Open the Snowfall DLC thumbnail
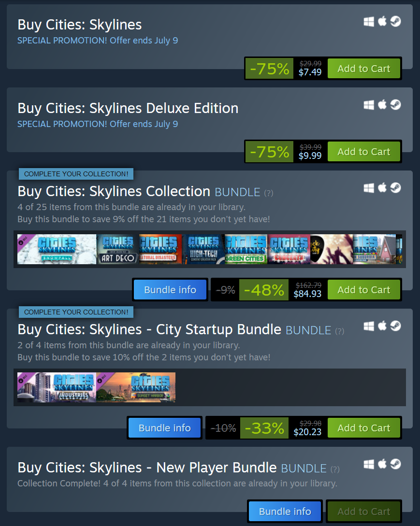Screen dimensions: 420x526 coord(57,249)
